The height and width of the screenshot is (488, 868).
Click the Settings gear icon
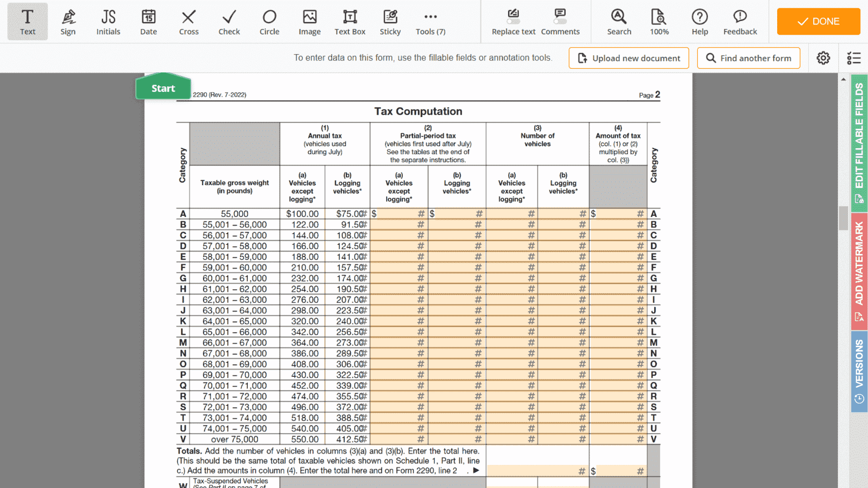(823, 58)
